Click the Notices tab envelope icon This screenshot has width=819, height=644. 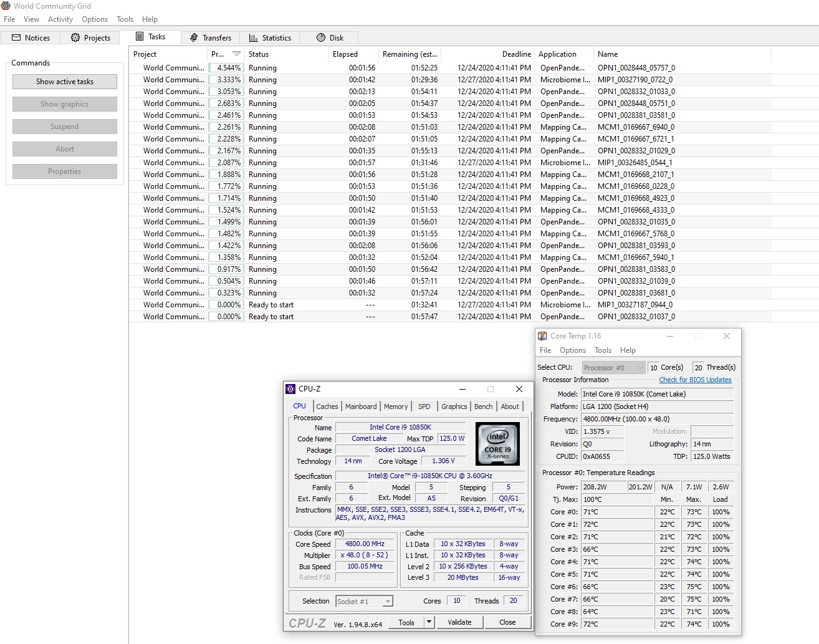tap(16, 37)
